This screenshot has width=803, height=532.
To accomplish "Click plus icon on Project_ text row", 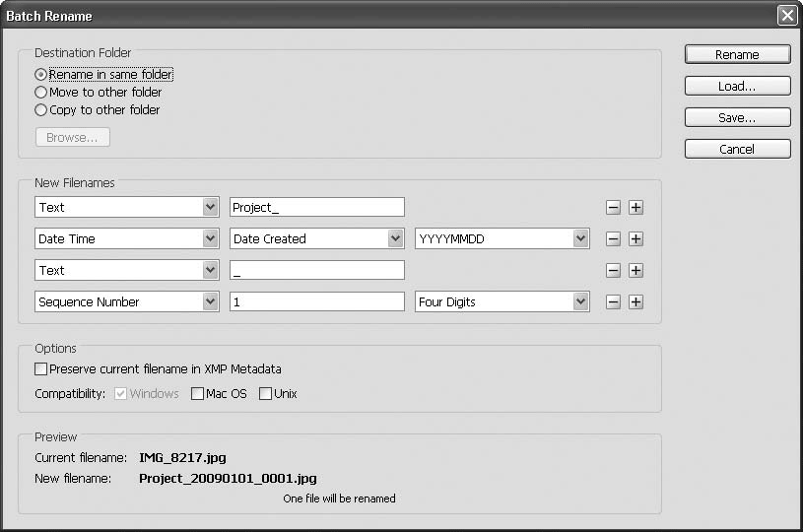I will click(x=636, y=207).
